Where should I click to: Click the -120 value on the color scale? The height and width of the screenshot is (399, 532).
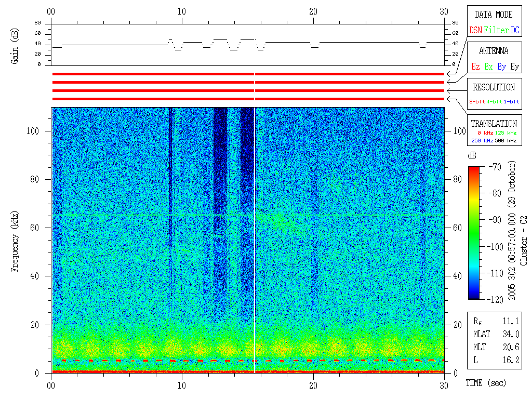(x=496, y=300)
